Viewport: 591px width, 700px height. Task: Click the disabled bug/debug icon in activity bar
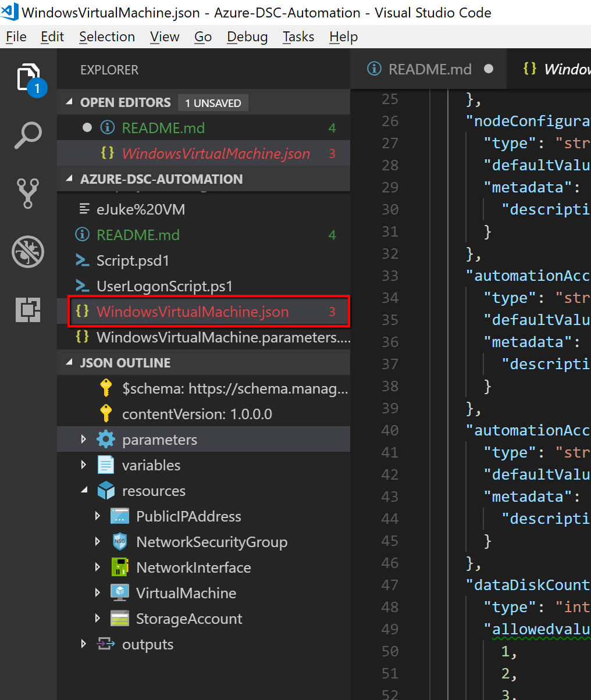click(x=27, y=252)
